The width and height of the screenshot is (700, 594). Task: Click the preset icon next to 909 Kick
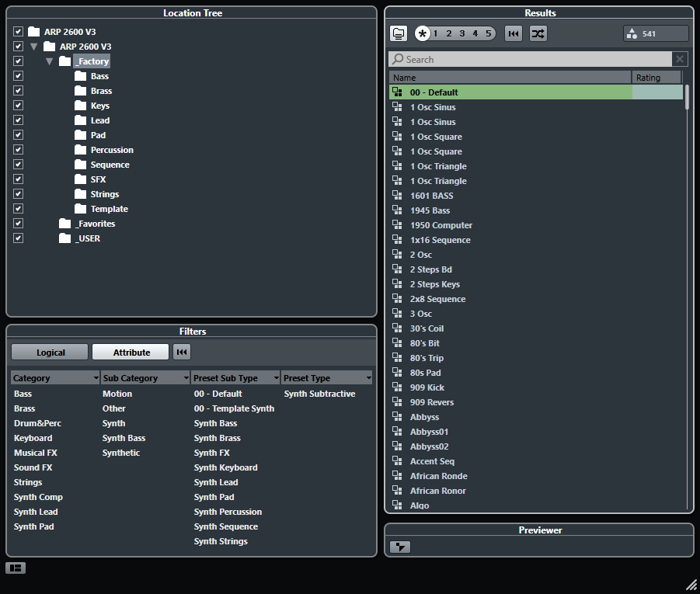397,387
